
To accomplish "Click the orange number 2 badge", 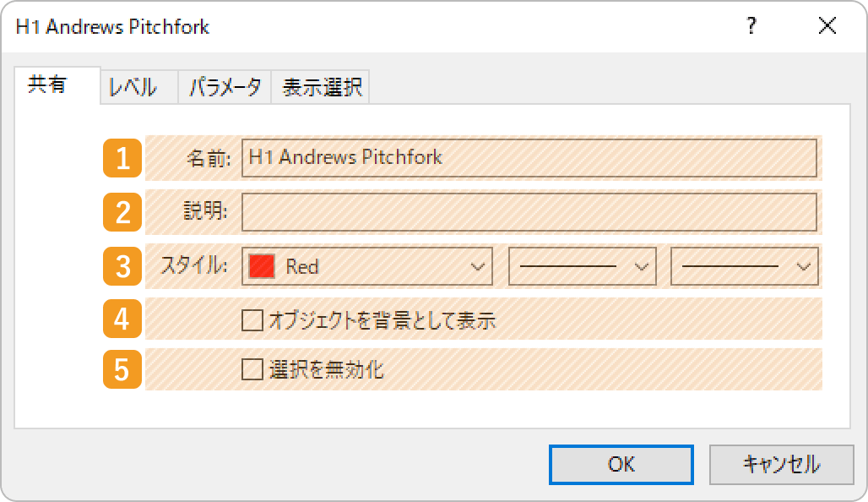I will tap(122, 212).
